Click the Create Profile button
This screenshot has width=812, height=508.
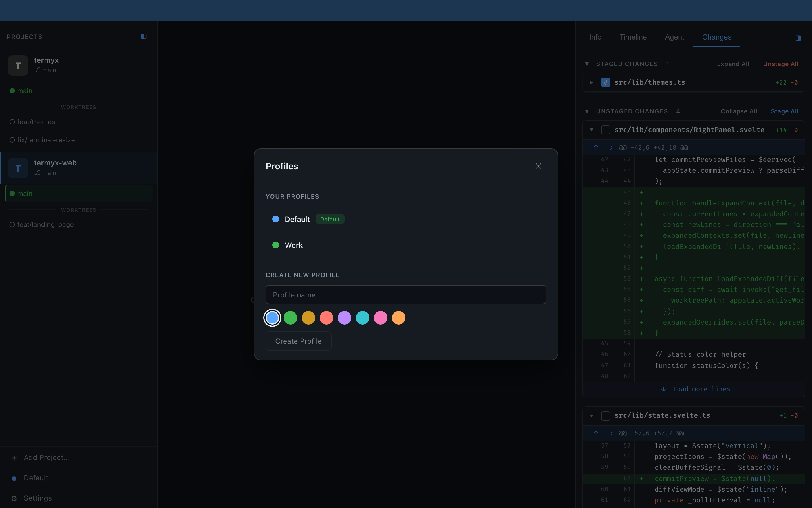pos(298,341)
